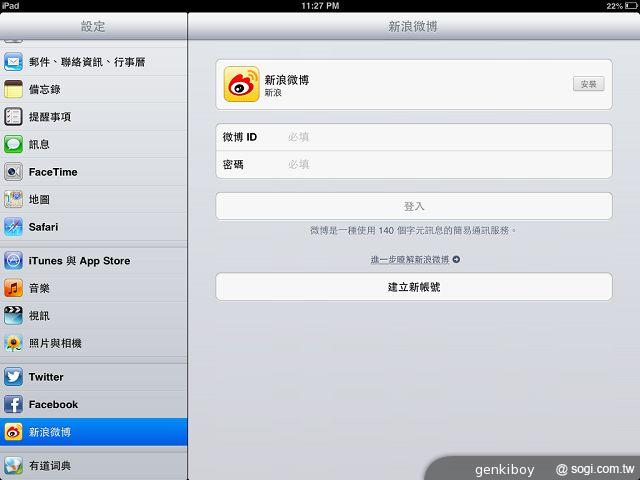Open Safari settings row
Screen dimensions: 640x480
[x=93, y=227]
